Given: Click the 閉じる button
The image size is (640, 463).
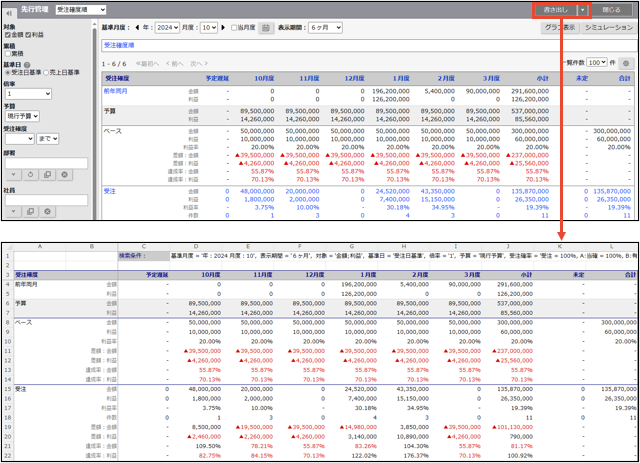Looking at the screenshot, I should [x=611, y=10].
